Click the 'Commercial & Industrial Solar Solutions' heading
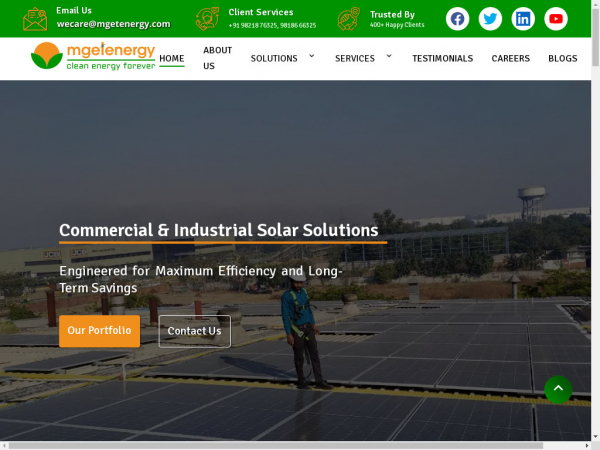The height and width of the screenshot is (450, 600). tap(219, 230)
